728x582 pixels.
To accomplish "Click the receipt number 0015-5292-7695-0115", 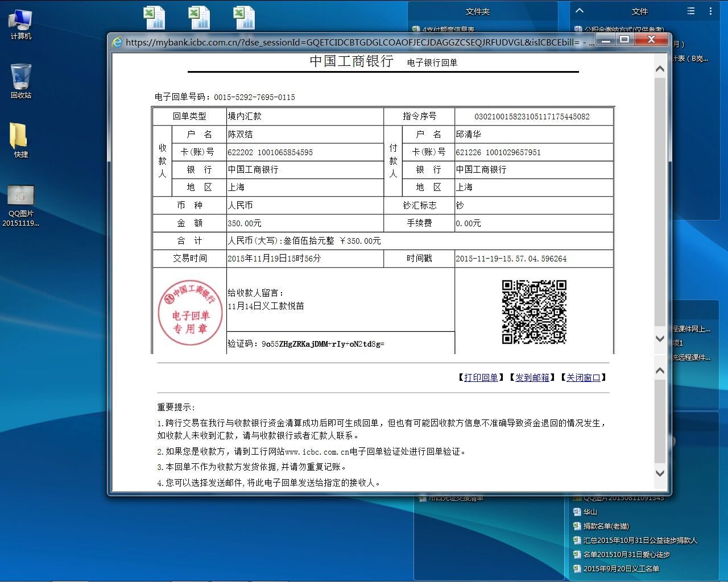I will coord(255,97).
